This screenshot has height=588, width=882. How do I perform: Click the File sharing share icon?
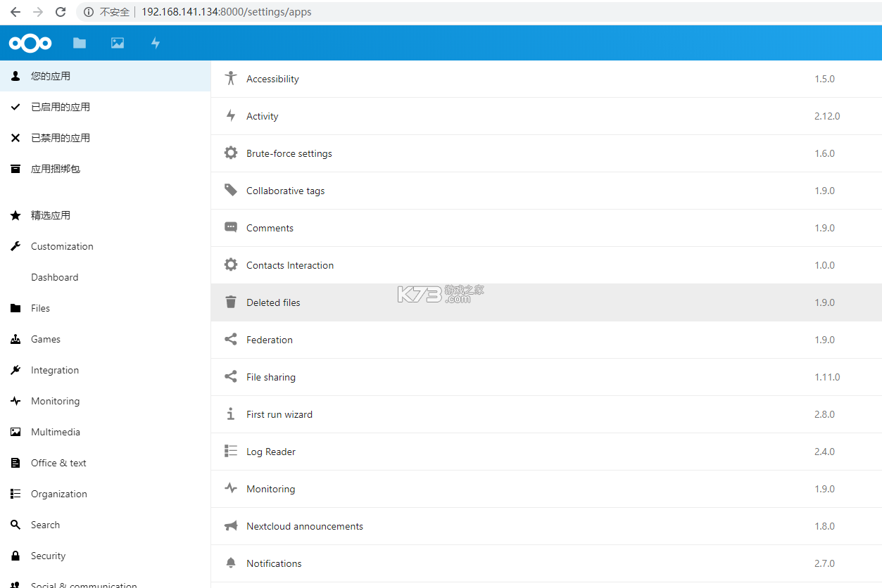(231, 377)
